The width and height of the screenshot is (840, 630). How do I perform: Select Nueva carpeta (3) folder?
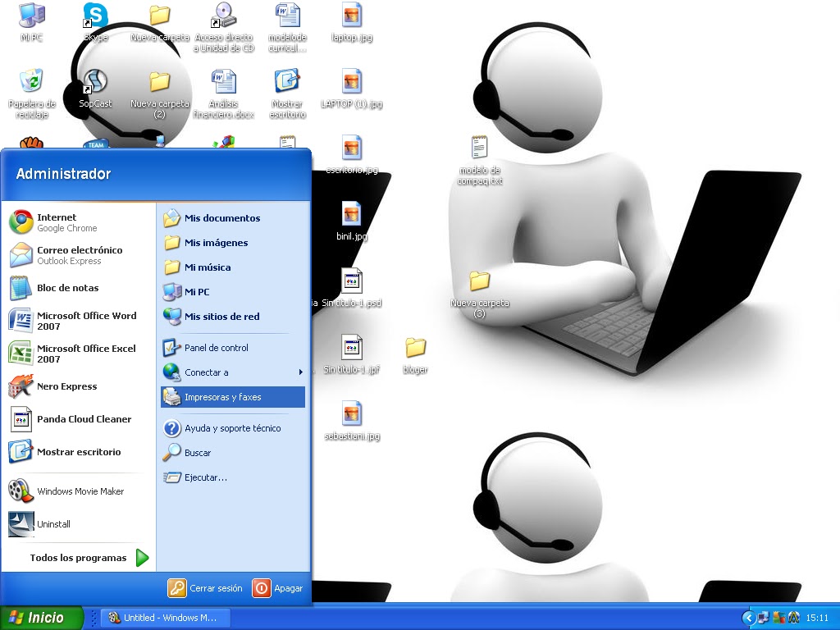(x=479, y=293)
